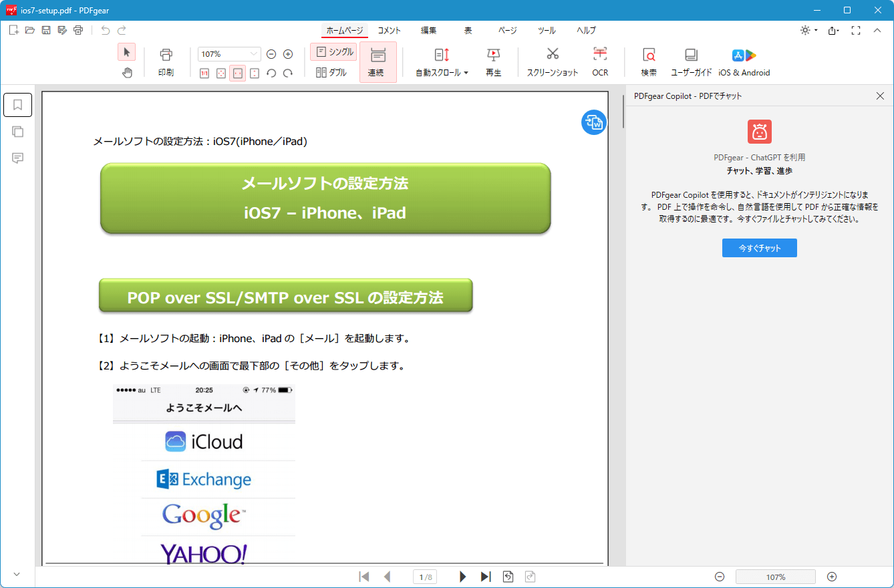Zoom in with the toolbar plus icon

288,54
